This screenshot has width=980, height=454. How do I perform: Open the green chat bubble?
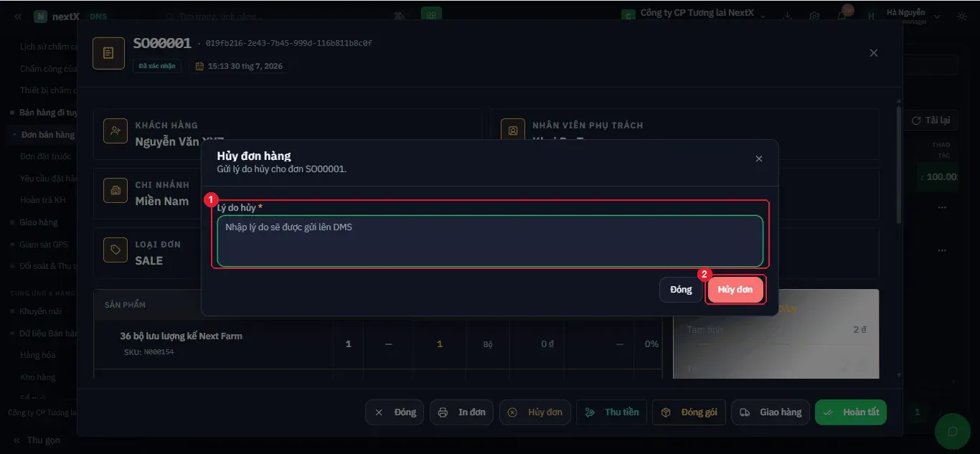point(953,430)
